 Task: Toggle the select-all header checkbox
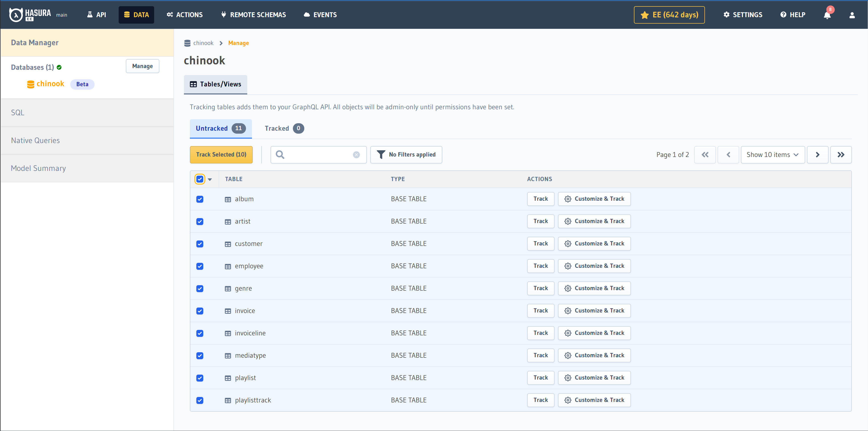200,179
